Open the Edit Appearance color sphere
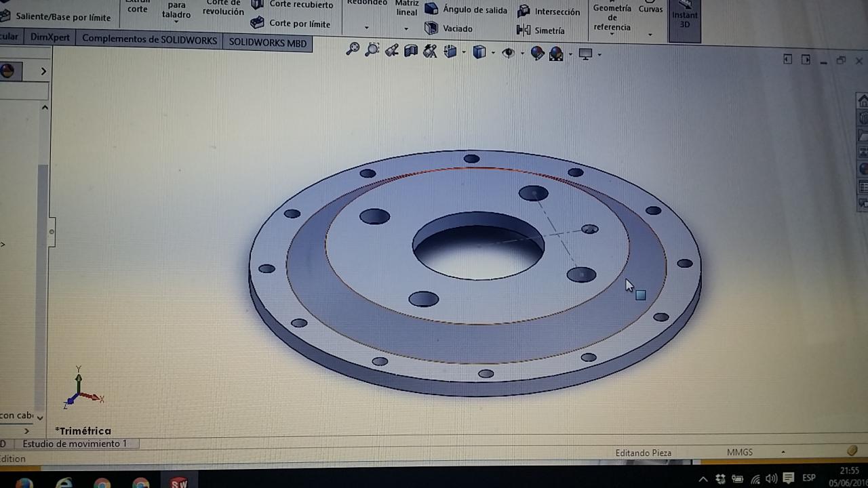The width and height of the screenshot is (868, 488). click(x=537, y=54)
